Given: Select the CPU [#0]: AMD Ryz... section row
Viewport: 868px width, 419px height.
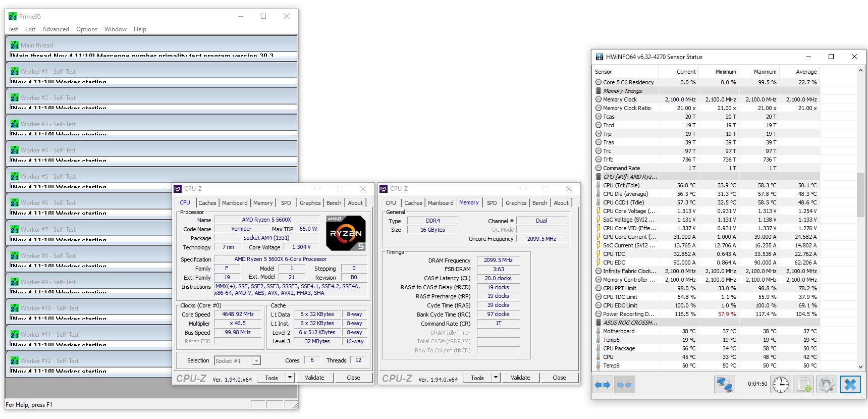Looking at the screenshot, I should coord(706,177).
